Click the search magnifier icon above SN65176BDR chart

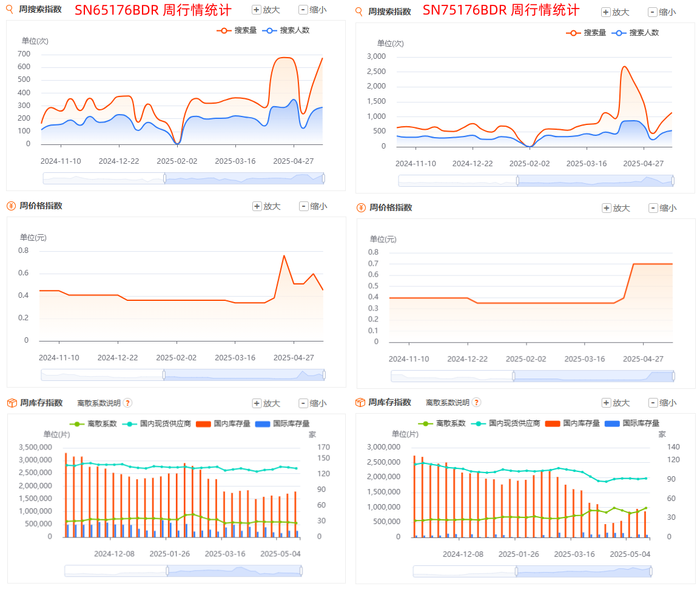click(x=10, y=10)
